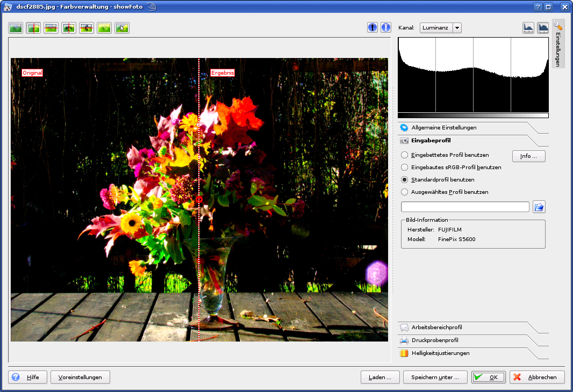Show the result-only preview mode
The height and width of the screenshot is (392, 573).
104,28
